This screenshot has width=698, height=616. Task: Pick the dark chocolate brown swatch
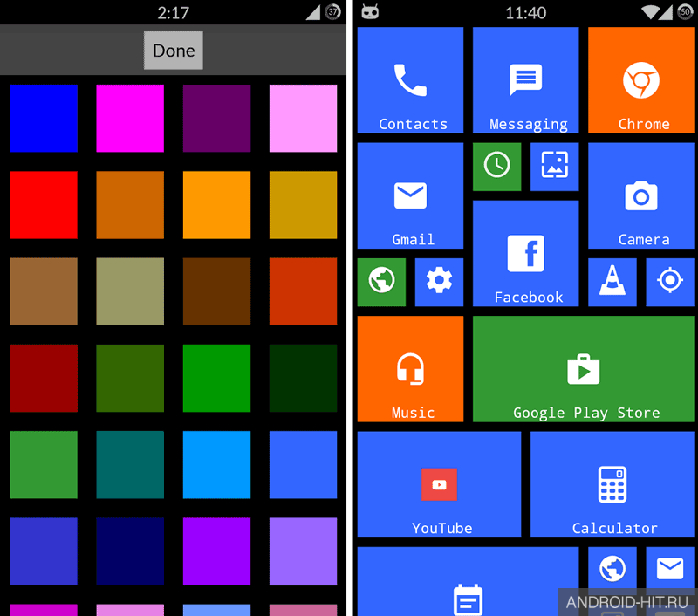[216, 291]
